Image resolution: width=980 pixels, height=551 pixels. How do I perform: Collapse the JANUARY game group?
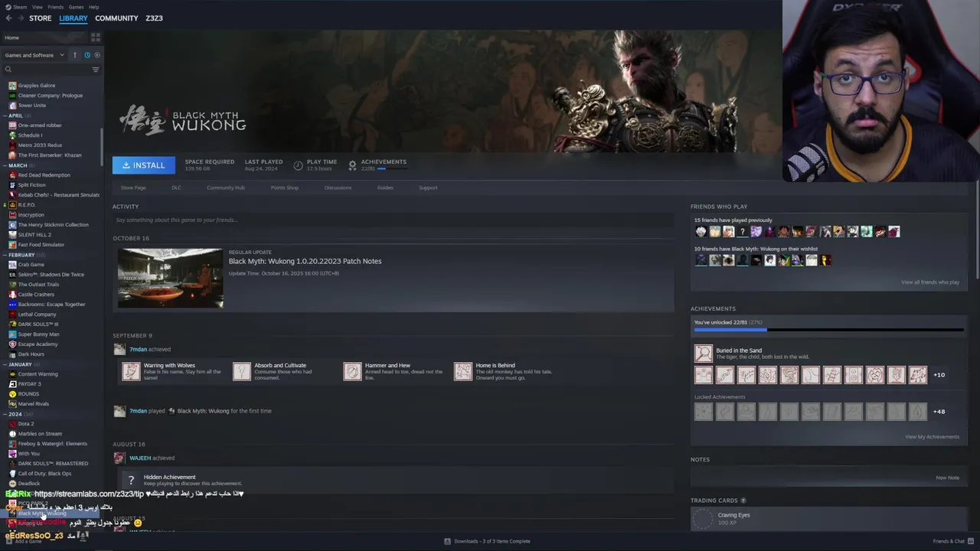tap(20, 364)
